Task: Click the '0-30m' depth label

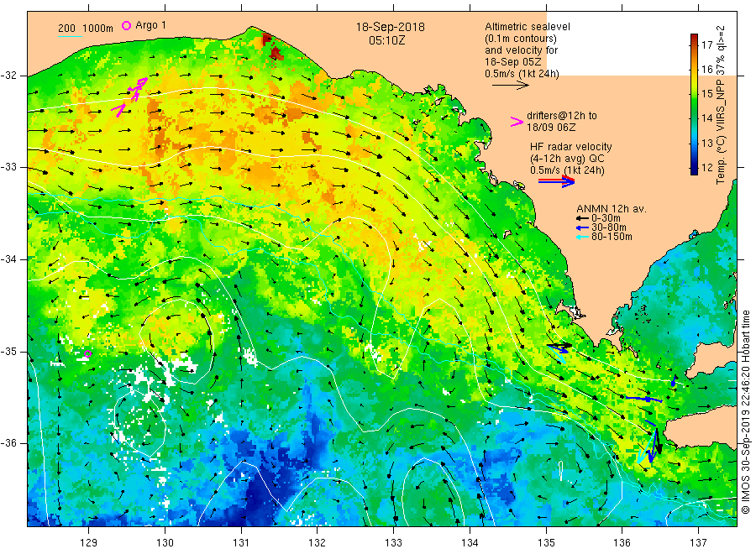Action: pyautogui.click(x=606, y=218)
